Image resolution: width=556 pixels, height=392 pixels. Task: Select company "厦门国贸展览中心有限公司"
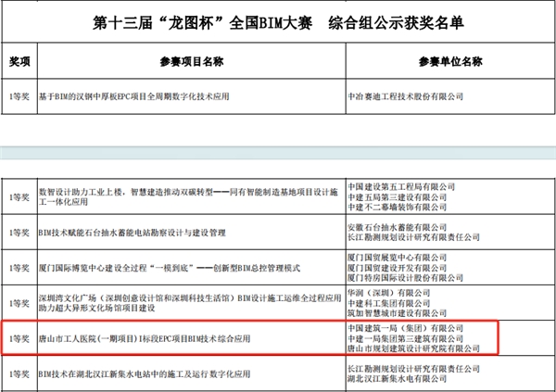point(397,258)
